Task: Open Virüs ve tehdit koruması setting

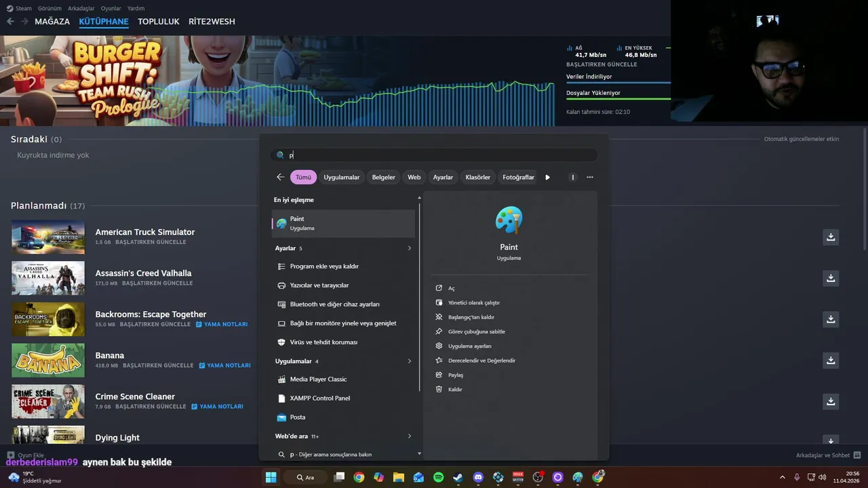Action: (343, 342)
